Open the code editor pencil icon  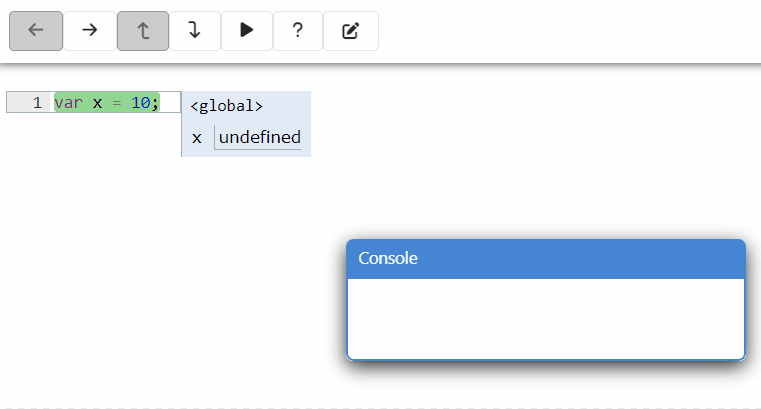coord(350,31)
